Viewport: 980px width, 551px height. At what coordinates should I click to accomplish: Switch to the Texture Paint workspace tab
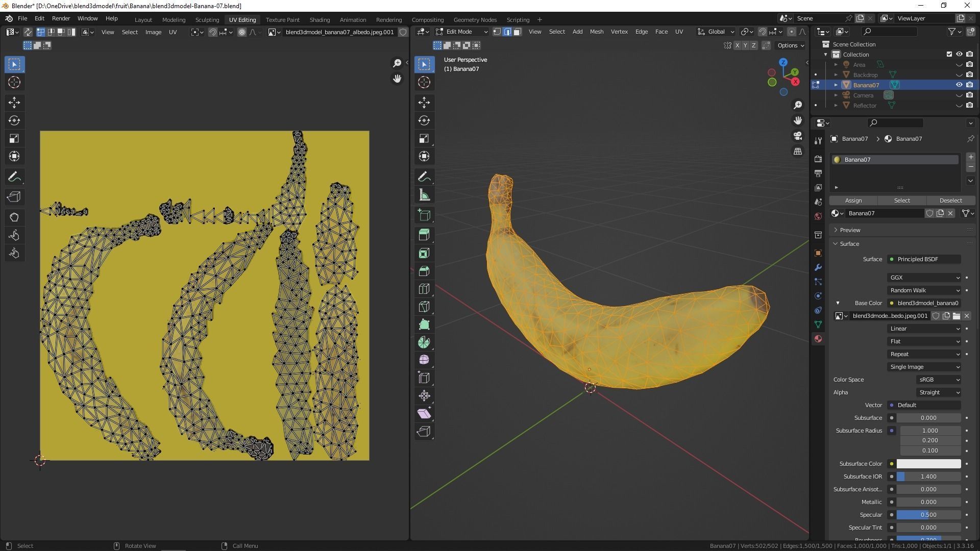pyautogui.click(x=282, y=20)
